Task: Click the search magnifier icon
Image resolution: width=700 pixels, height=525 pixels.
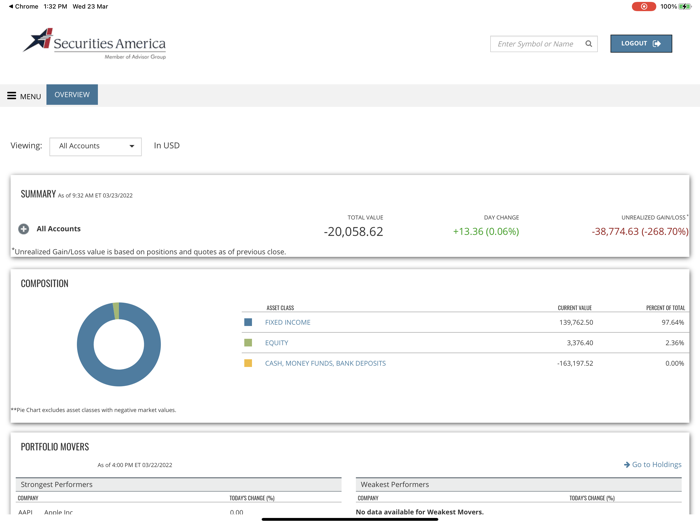Action: (x=589, y=44)
